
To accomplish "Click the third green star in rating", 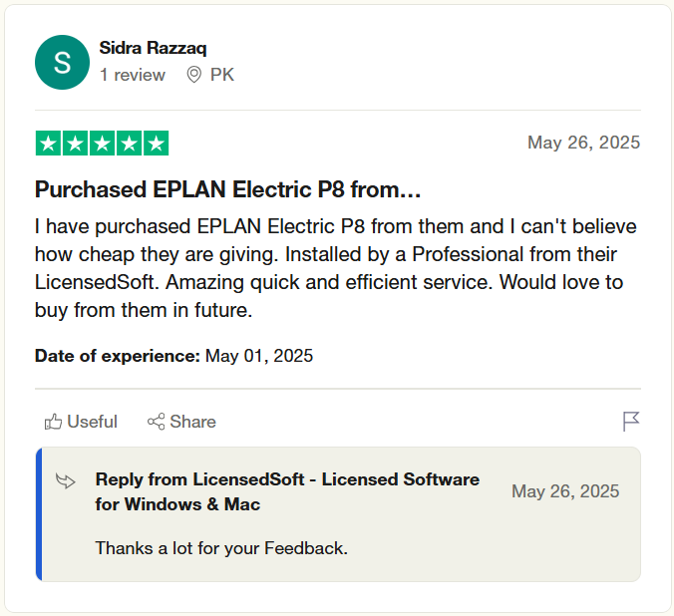I will [x=103, y=144].
